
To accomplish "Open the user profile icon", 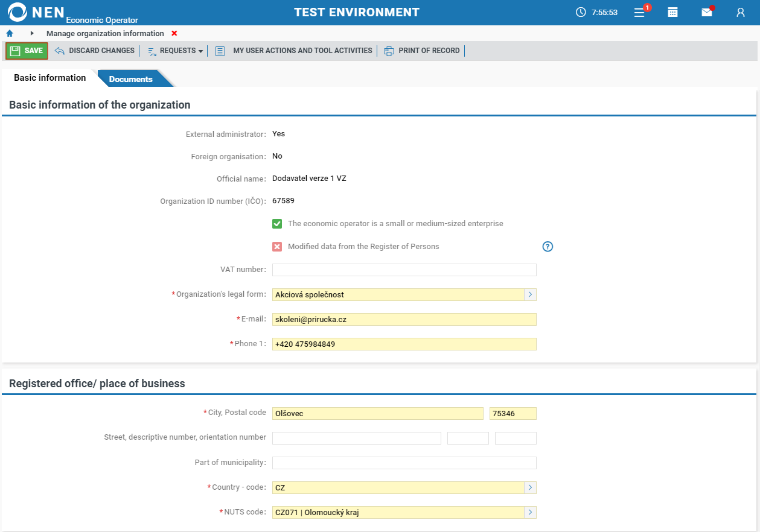I will click(x=740, y=12).
